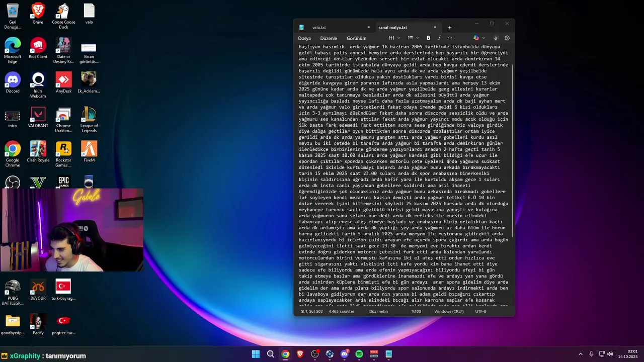
Task: Open the Dosya menu
Action: [304, 38]
